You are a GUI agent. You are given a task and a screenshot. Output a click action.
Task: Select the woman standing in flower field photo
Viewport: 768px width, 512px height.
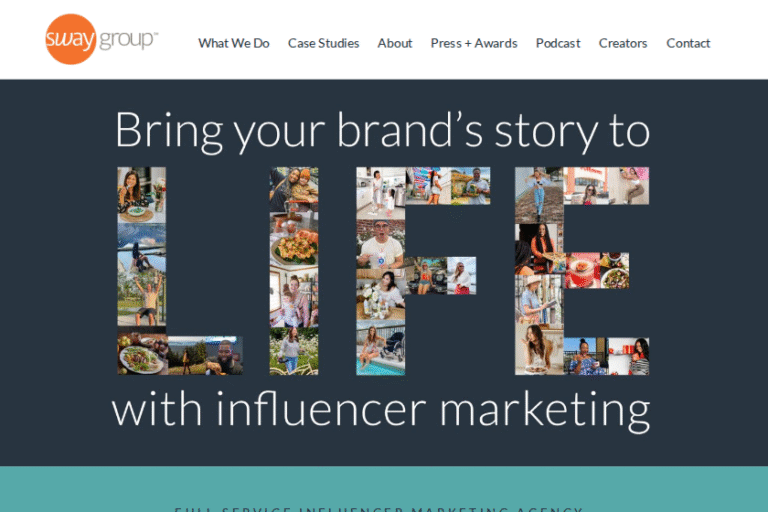click(294, 351)
